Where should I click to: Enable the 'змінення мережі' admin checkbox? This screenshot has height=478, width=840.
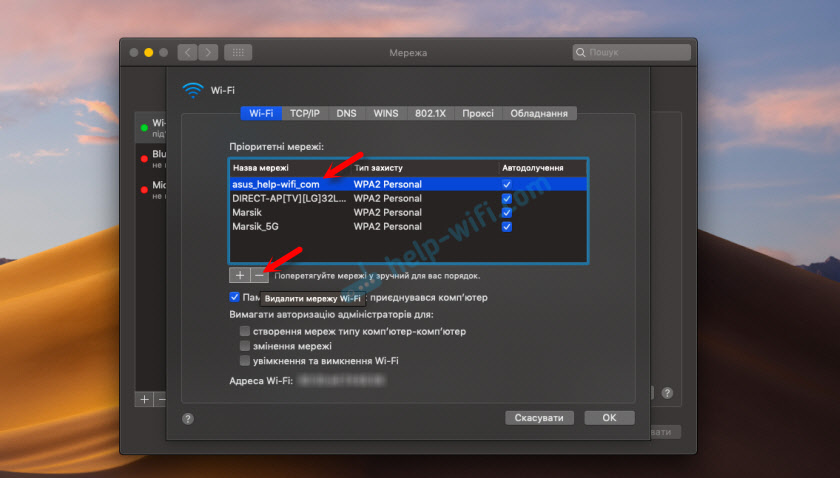(x=245, y=346)
